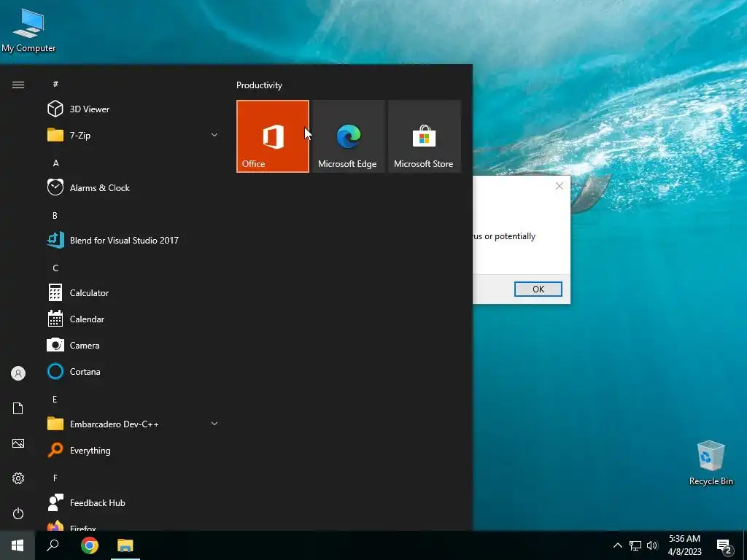Expand the Embarcadero Dev-C++ chevron
This screenshot has height=560, width=747.
click(x=214, y=424)
